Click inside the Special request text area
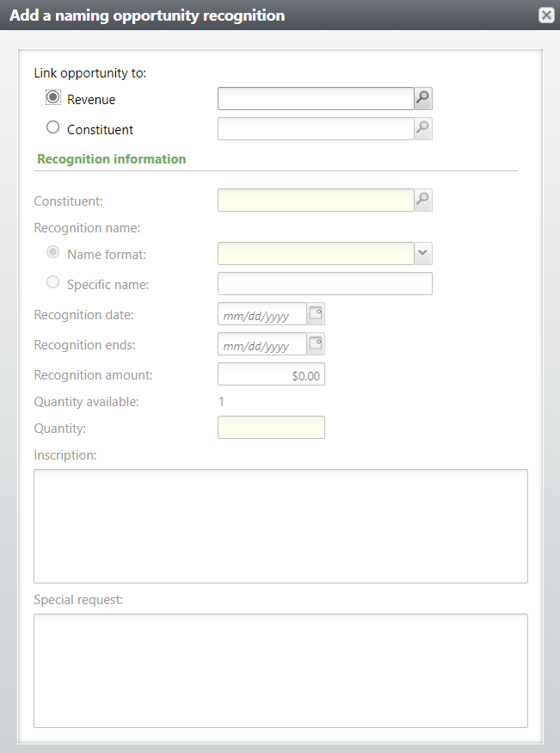The width and height of the screenshot is (560, 753). click(280, 670)
